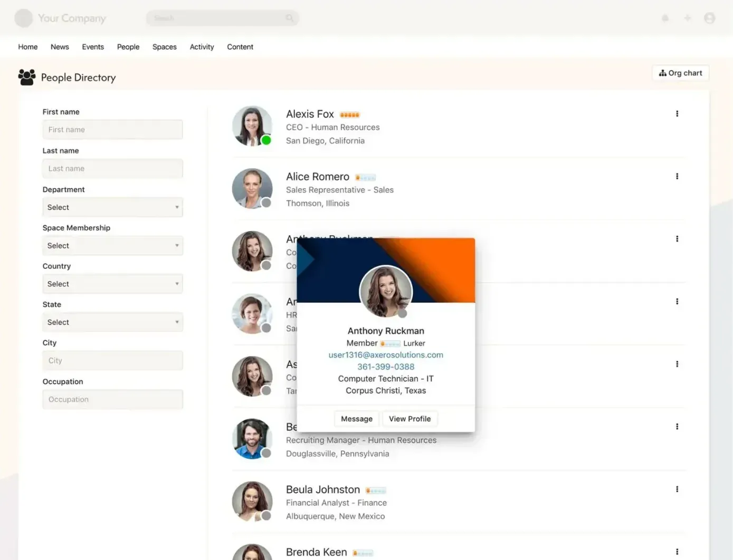733x560 pixels.
Task: Open the three-dot menu for Alice Romero
Action: pos(677,176)
